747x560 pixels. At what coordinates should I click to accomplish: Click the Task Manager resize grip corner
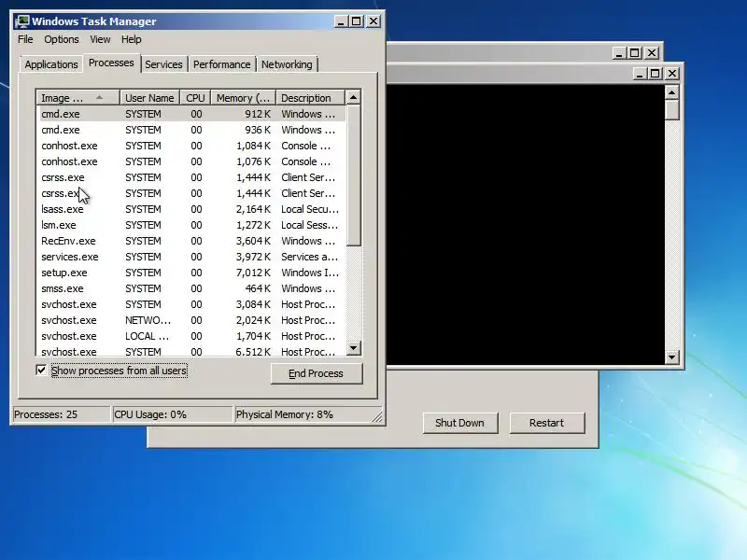point(377,417)
